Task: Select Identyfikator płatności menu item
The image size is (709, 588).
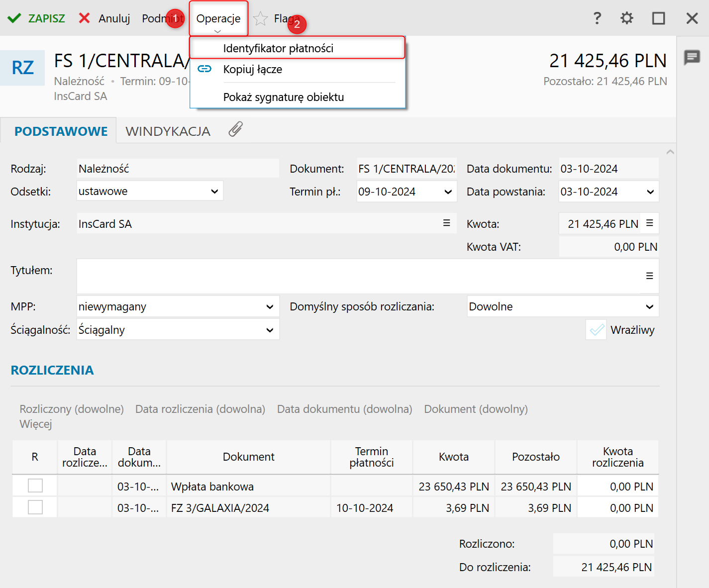Action: (278, 48)
